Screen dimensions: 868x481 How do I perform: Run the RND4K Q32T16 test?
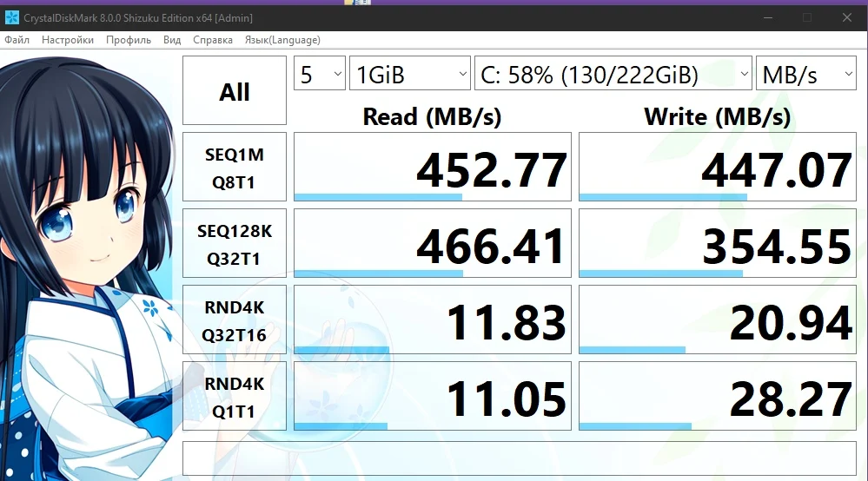235,320
